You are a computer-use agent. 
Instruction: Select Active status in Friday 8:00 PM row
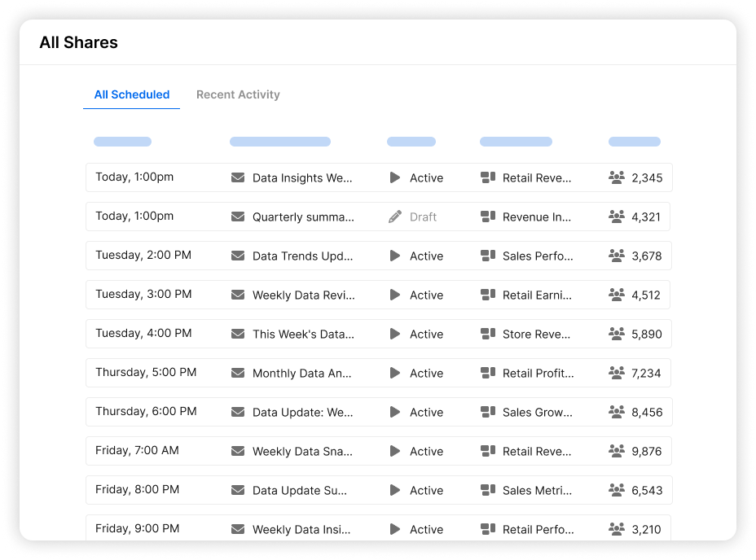(426, 490)
